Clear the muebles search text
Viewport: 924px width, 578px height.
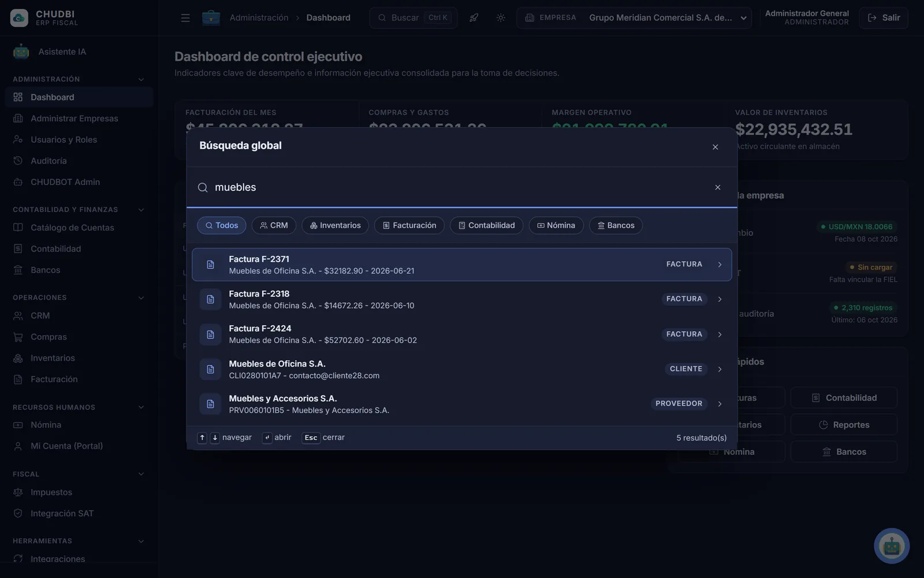(717, 187)
